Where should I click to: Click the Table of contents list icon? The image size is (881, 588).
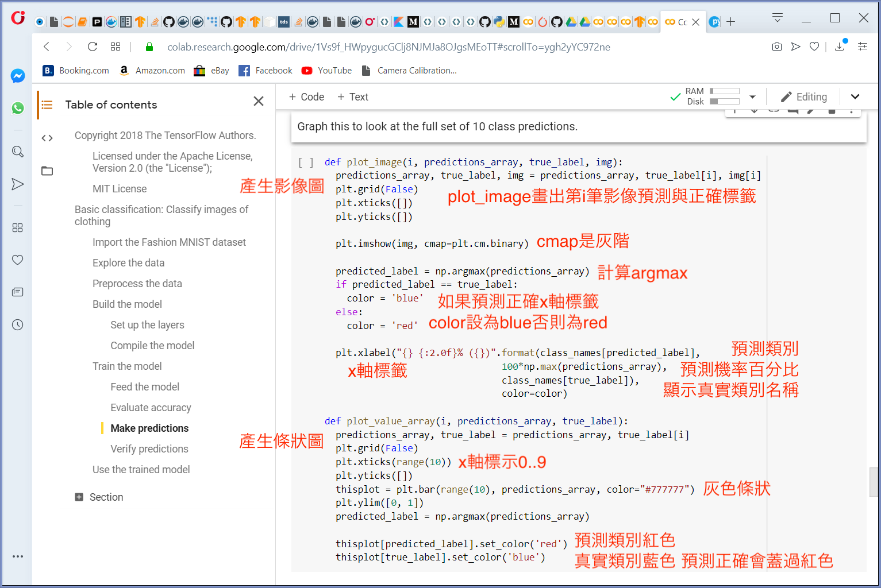[47, 105]
